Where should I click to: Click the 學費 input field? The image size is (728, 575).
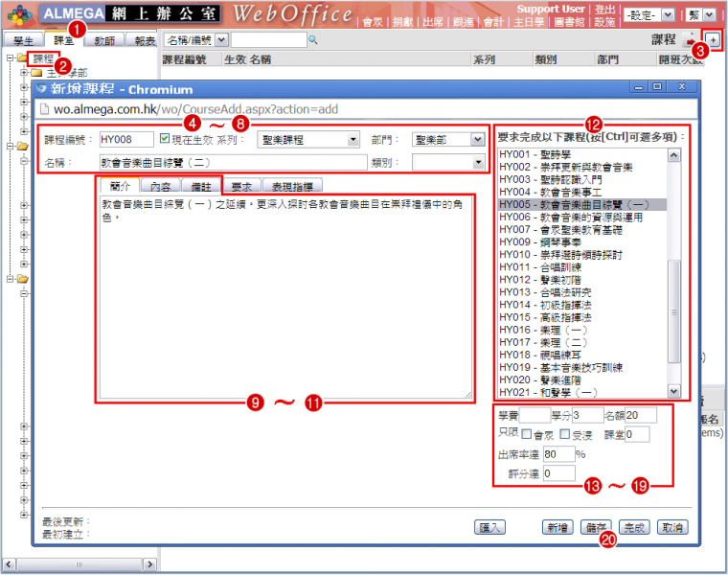(x=535, y=415)
